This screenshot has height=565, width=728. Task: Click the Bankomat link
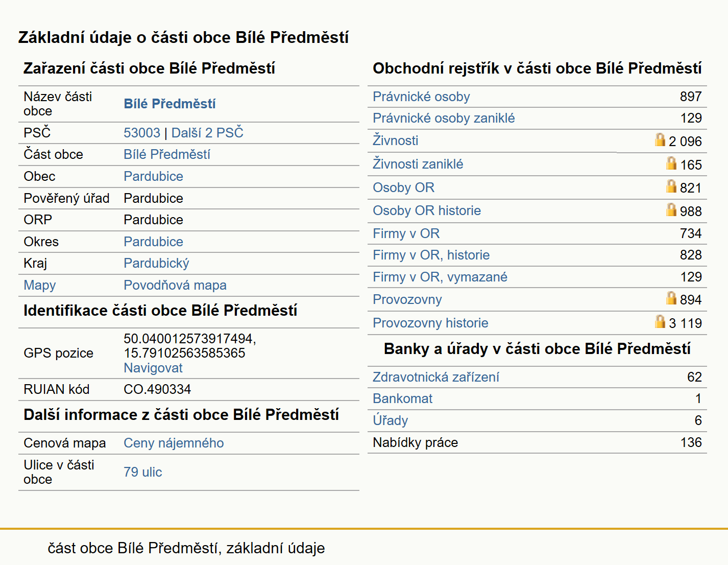(x=402, y=398)
